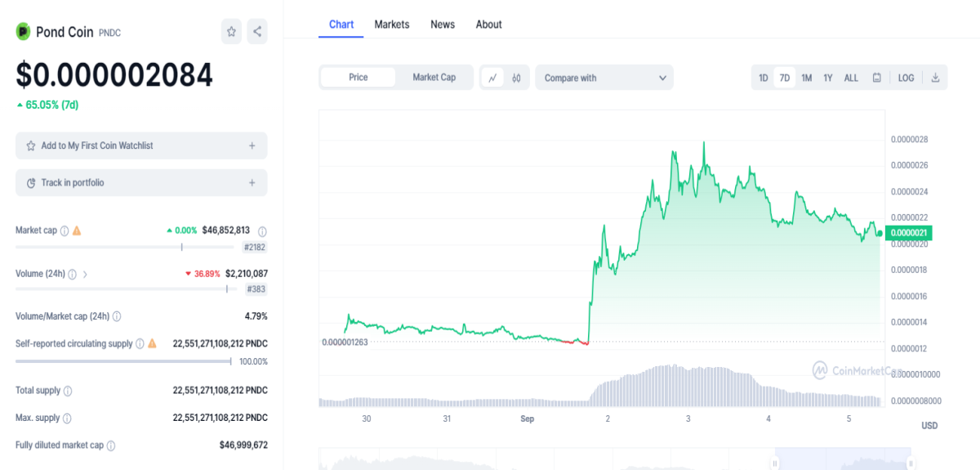The image size is (980, 470).
Task: Star Pond Coin as favorite
Action: point(231,32)
